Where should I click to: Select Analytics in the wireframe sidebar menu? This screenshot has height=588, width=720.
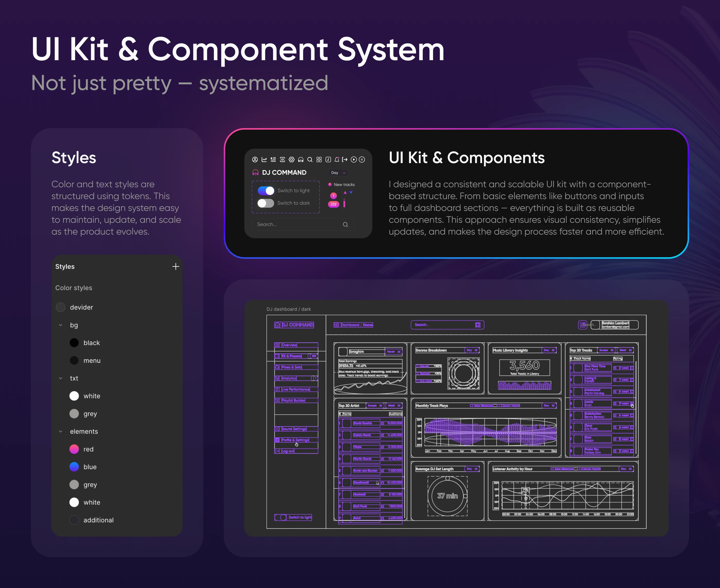pos(289,378)
